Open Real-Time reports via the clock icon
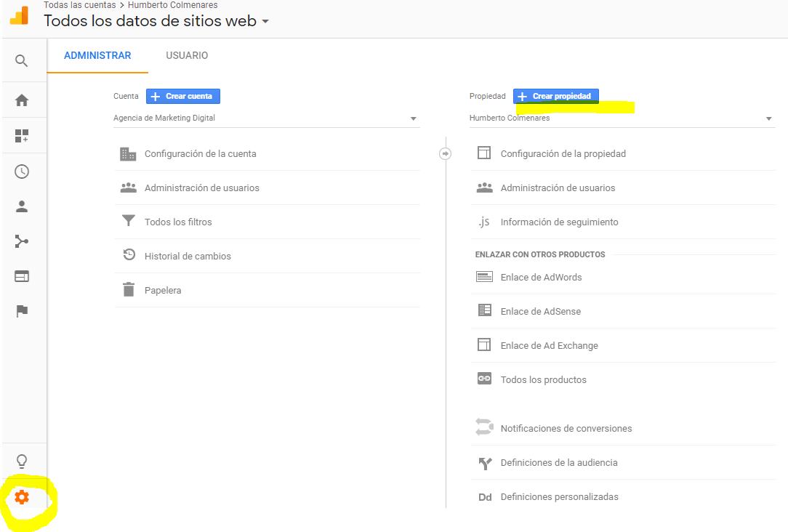 (22, 171)
